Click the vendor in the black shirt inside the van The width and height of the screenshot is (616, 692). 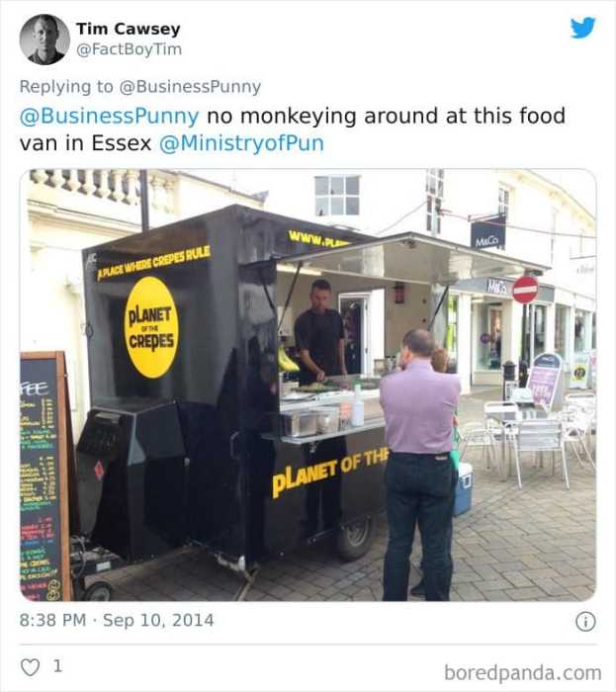tap(320, 331)
